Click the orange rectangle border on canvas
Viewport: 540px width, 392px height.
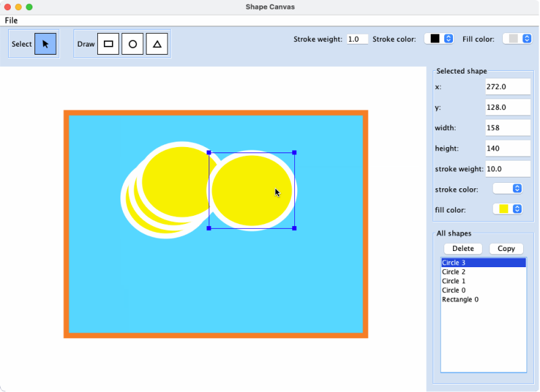215,113
